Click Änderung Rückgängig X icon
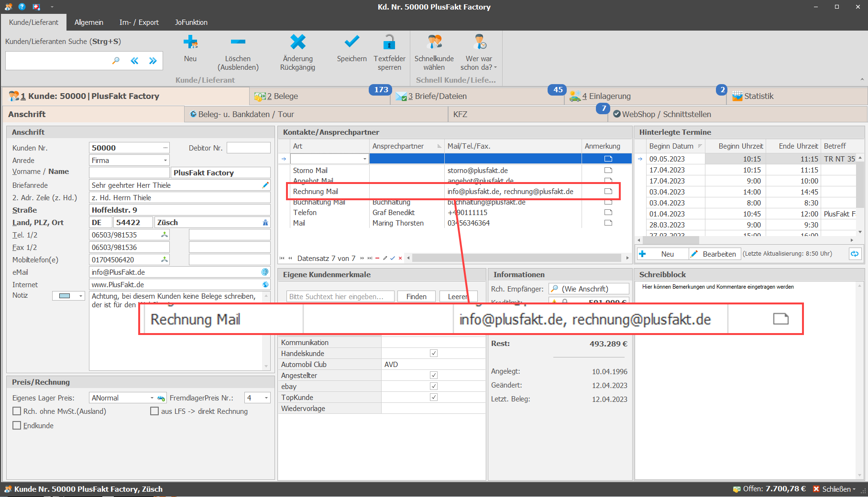 (x=297, y=42)
